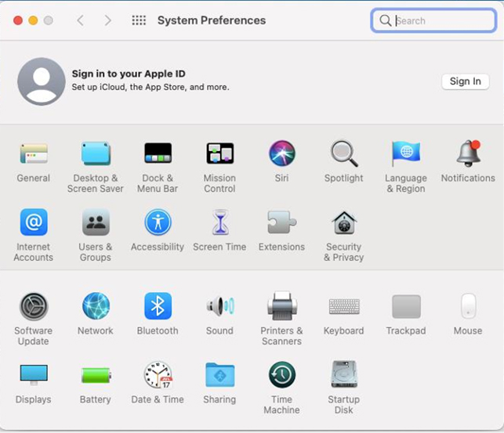Open the Bluetooth preferences pane
The height and width of the screenshot is (433, 504).
click(x=158, y=306)
